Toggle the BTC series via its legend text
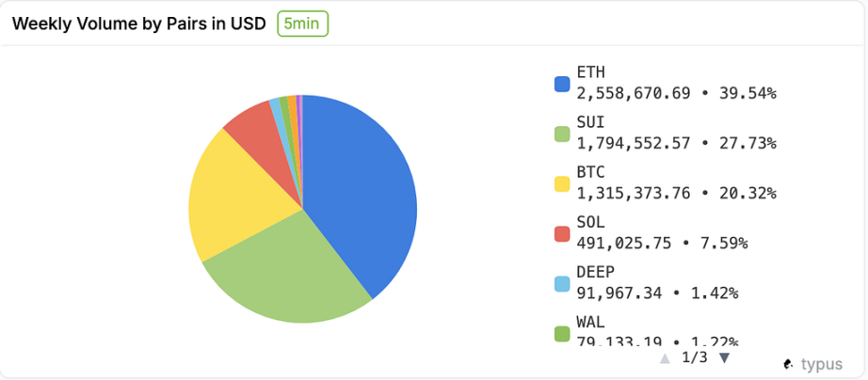868x380 pixels. tap(675, 182)
